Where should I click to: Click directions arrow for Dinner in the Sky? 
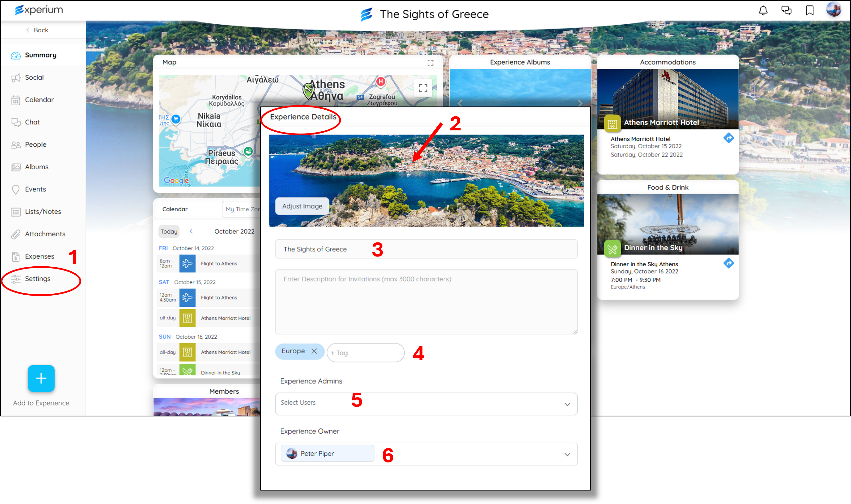pos(728,263)
